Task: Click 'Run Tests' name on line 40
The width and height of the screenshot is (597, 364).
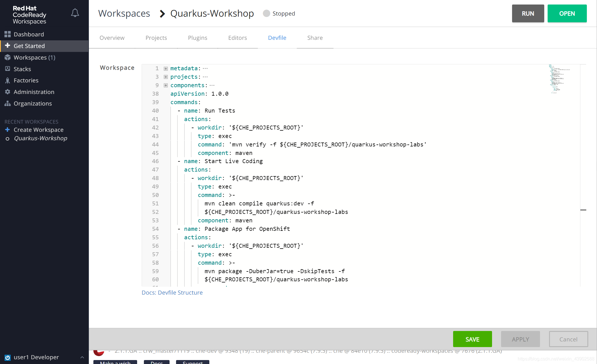Action: pos(220,111)
